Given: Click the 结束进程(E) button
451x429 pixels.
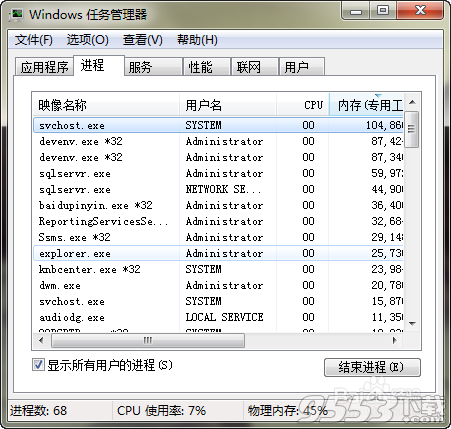Looking at the screenshot, I should (372, 367).
